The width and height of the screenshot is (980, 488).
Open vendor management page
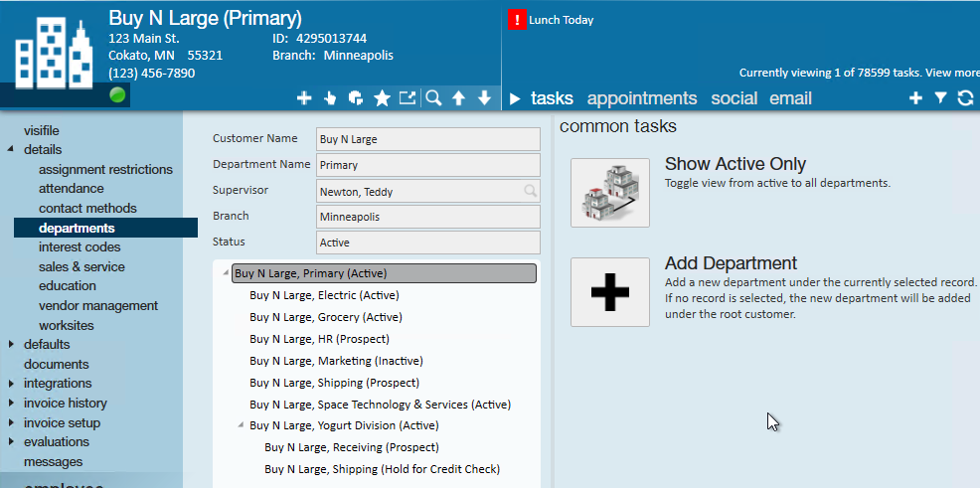pos(98,305)
